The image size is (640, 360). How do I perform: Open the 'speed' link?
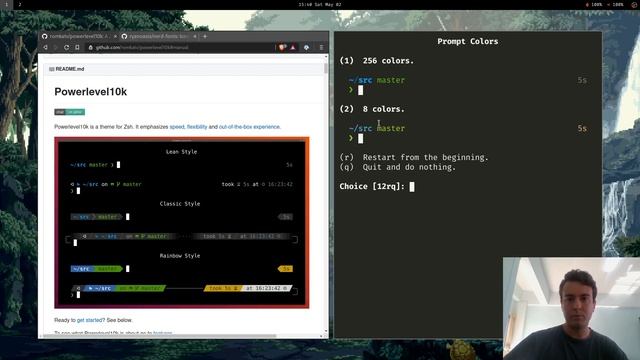coord(177,127)
